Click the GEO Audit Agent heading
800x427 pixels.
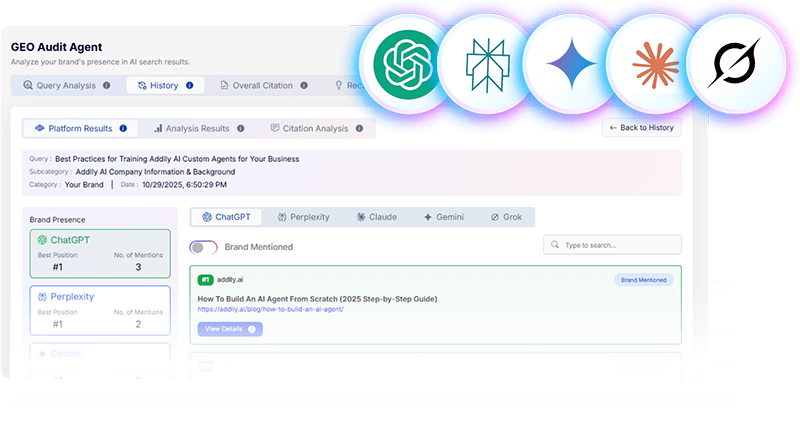pyautogui.click(x=57, y=47)
